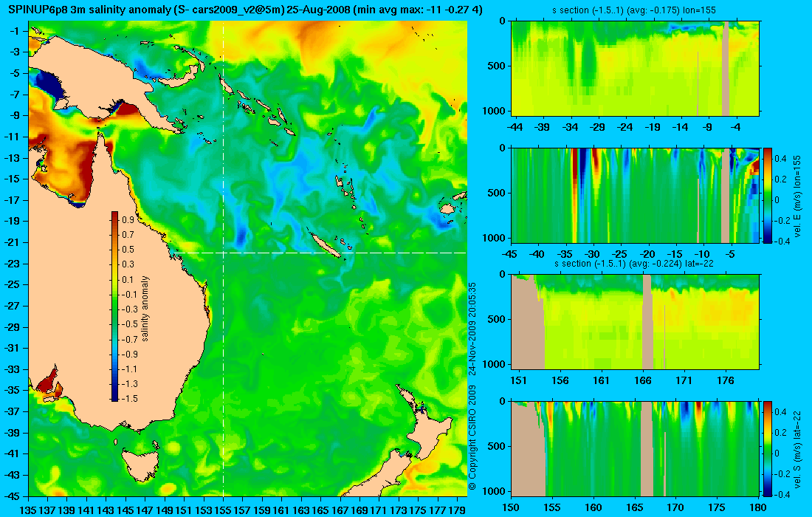Click the -5 label under velocity E section
This screenshot has width=812, height=517.
729,254
